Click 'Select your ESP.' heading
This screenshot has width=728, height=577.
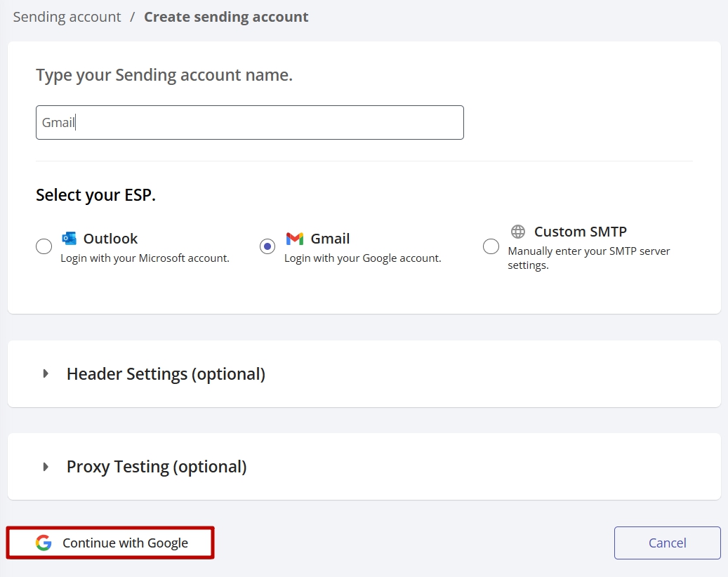(95, 195)
